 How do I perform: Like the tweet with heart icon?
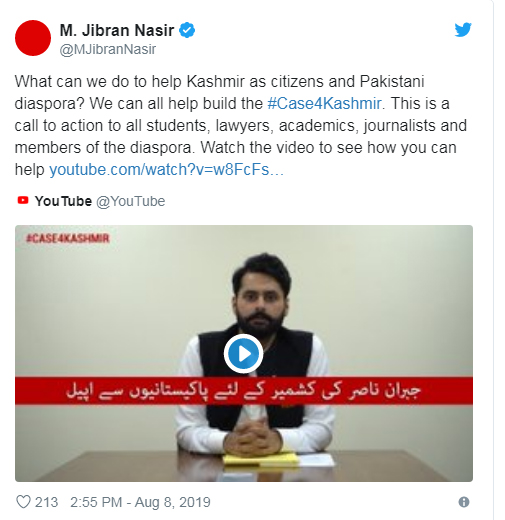tap(23, 502)
